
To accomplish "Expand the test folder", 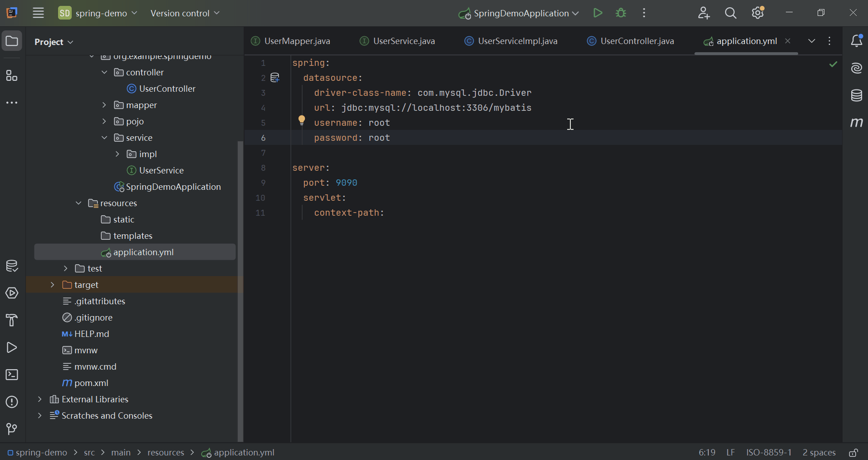I will tap(66, 268).
